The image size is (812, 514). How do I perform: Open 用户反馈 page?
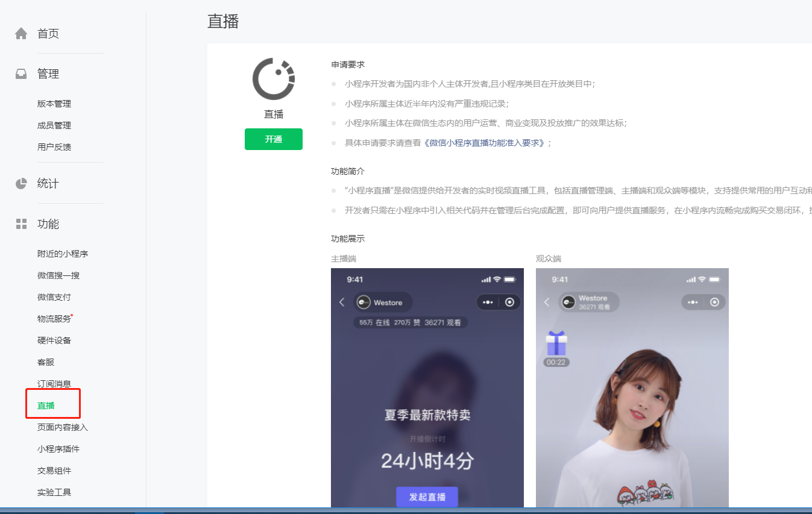(x=54, y=147)
